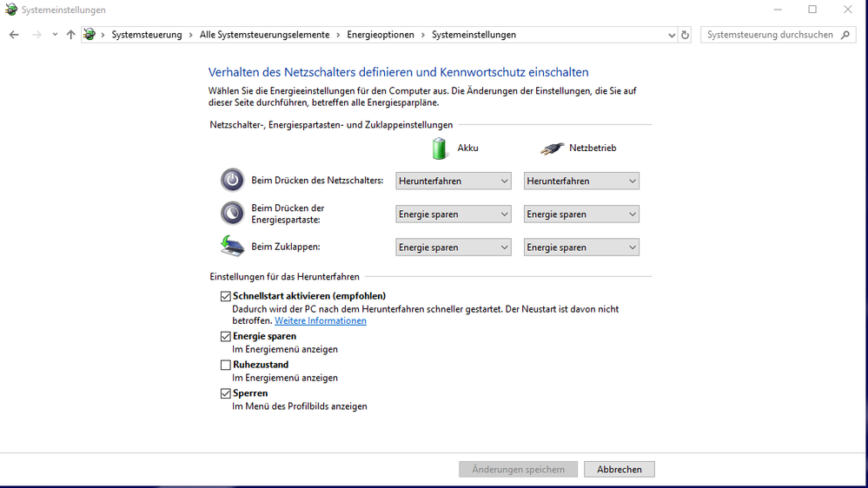Open the Weitere Informationen link
Viewport: 868px width, 488px height.
pos(321,321)
